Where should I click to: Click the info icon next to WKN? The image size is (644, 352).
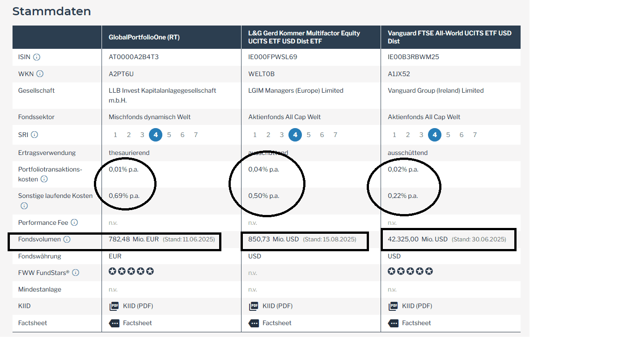point(40,73)
